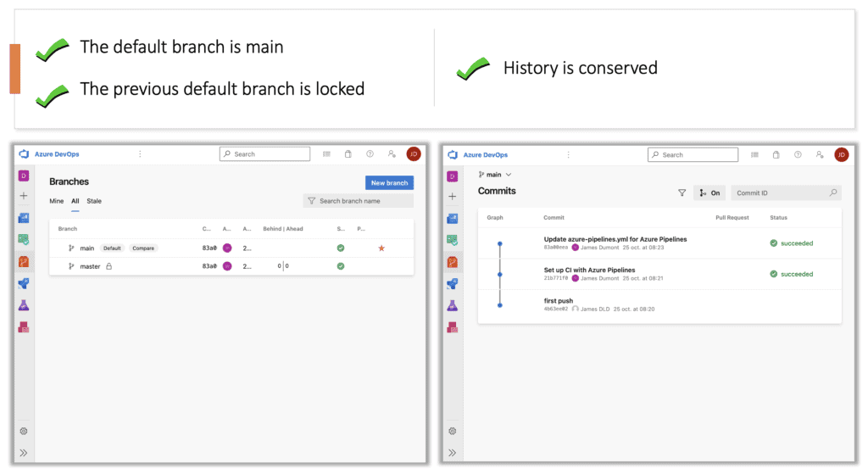Click the Commit ID search field

[778, 192]
